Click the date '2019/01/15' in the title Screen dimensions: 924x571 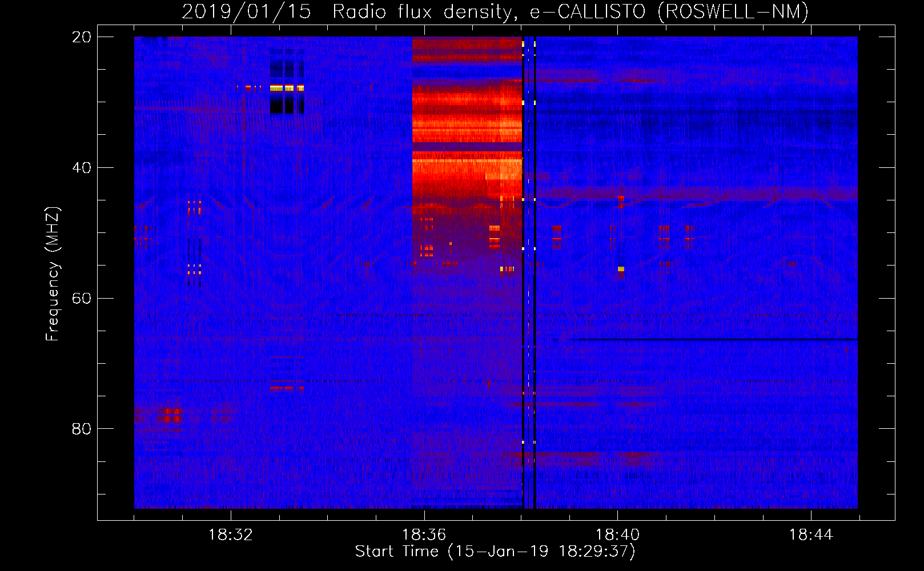[247, 11]
